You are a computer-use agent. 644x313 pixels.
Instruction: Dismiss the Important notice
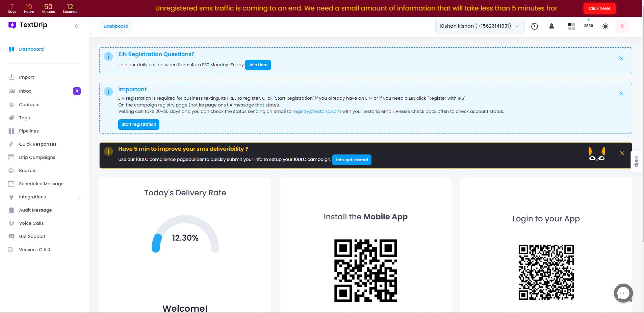click(x=621, y=94)
